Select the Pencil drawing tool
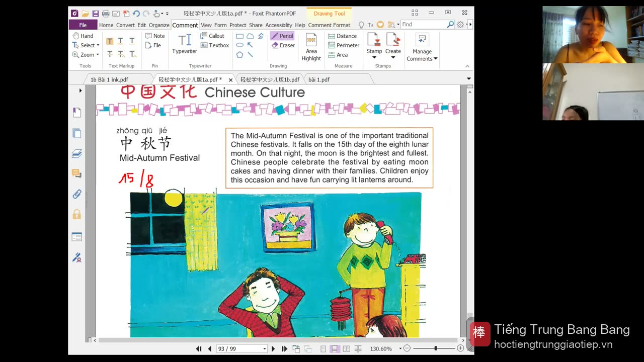Viewport: 644px width, 362px height. (282, 36)
